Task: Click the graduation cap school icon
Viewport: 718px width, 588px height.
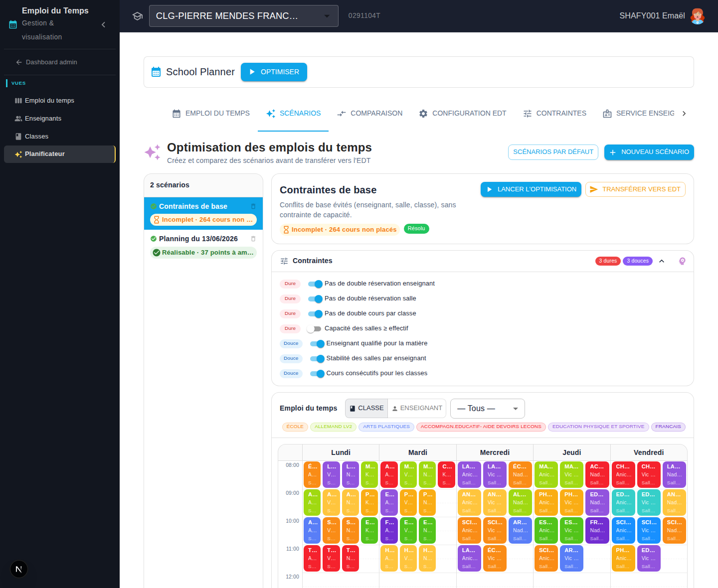Action: (x=138, y=16)
